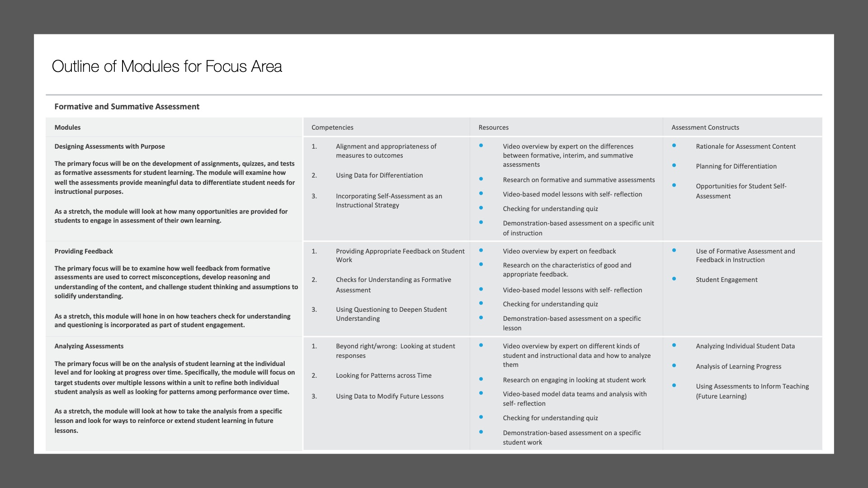This screenshot has height=488, width=868.
Task: Click the 'Assessment Constructs' column header
Action: click(705, 127)
